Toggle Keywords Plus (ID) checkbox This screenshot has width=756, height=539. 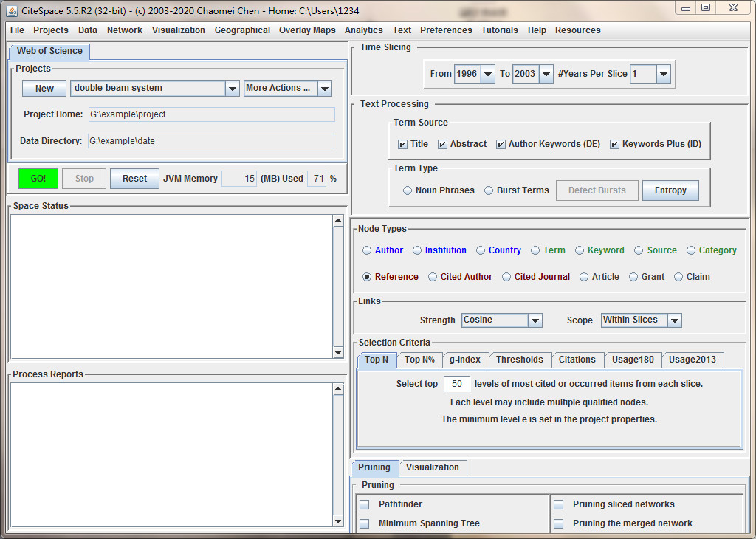click(614, 144)
